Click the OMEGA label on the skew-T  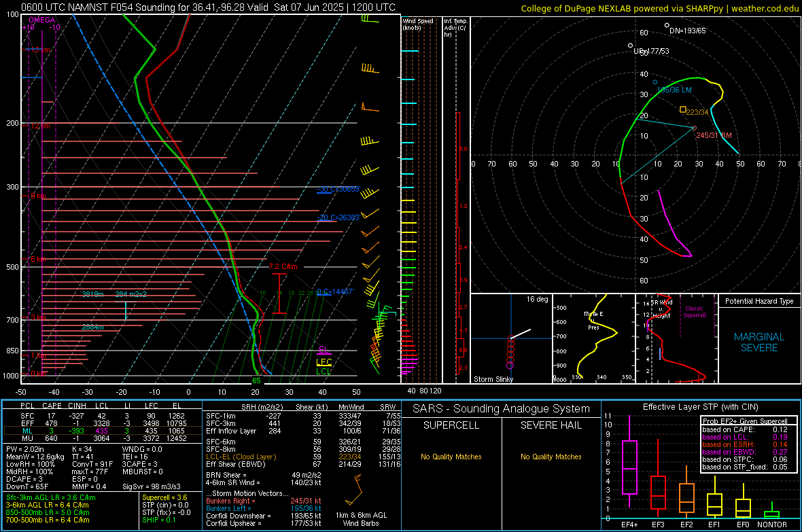42,20
